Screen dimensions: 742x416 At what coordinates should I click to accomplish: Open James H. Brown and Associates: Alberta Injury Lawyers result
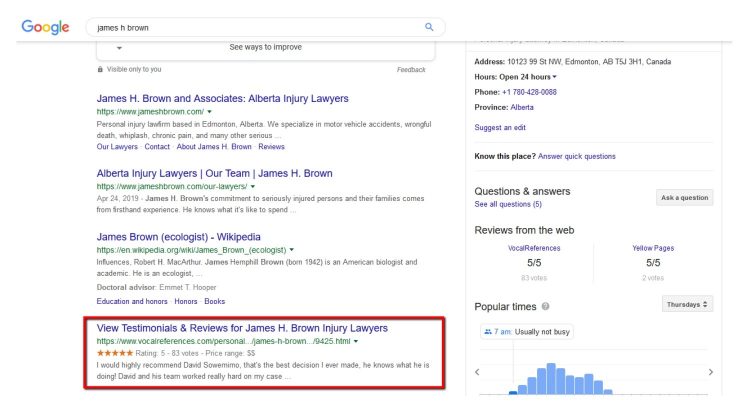[222, 98]
